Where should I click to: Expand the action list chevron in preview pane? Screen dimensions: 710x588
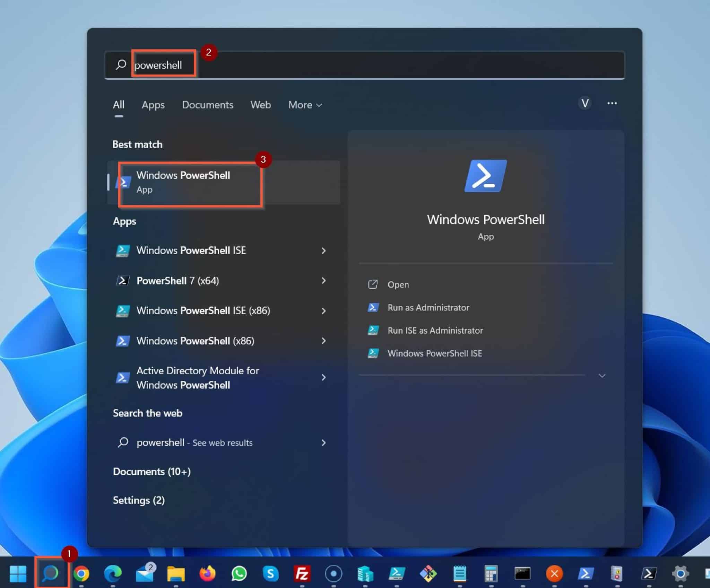pyautogui.click(x=602, y=376)
